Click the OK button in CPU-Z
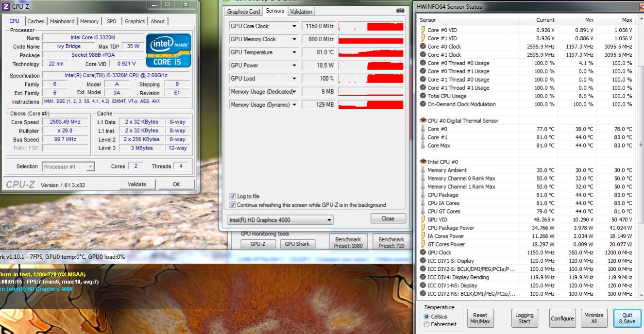644x334 pixels. 176,184
